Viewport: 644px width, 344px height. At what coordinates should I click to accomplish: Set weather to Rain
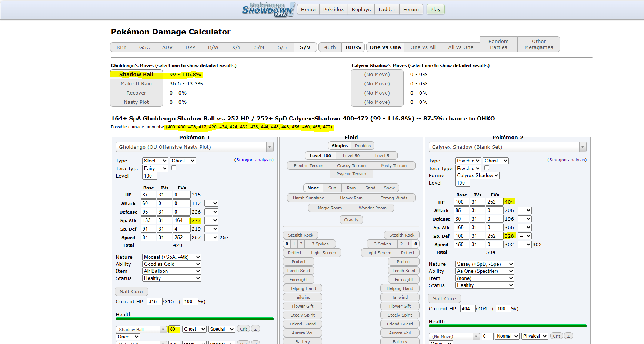(351, 188)
